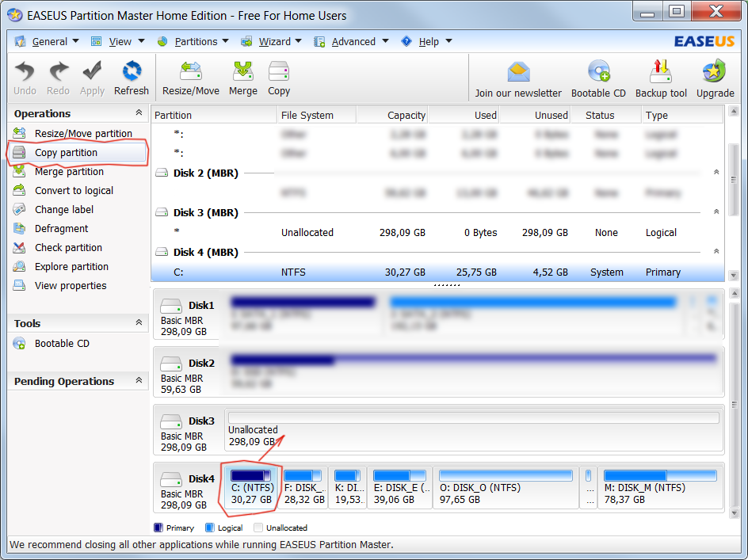This screenshot has height=560, width=748.
Task: Select the Merge toolbar icon
Action: (242, 71)
